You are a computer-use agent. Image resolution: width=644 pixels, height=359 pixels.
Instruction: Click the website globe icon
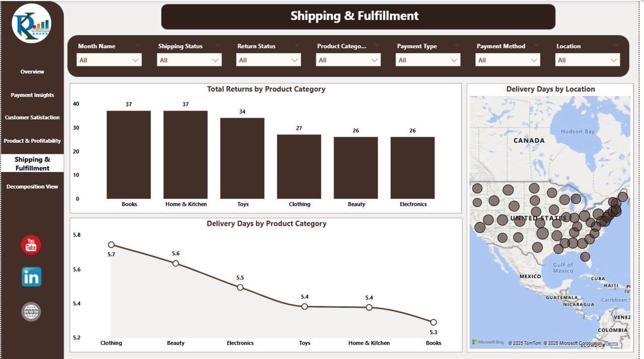click(31, 312)
